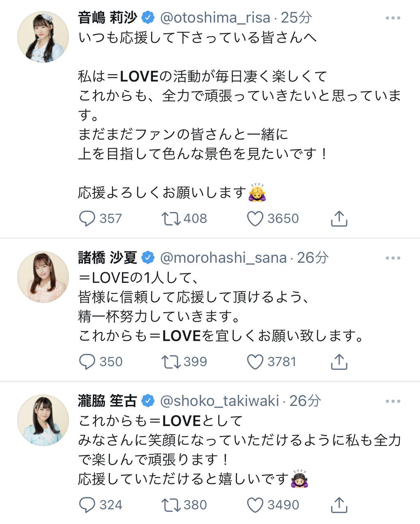Retweet 瀧脇 笙古's tweet with 380 retweets
Viewport: 420px width, 524px height.
[x=171, y=505]
